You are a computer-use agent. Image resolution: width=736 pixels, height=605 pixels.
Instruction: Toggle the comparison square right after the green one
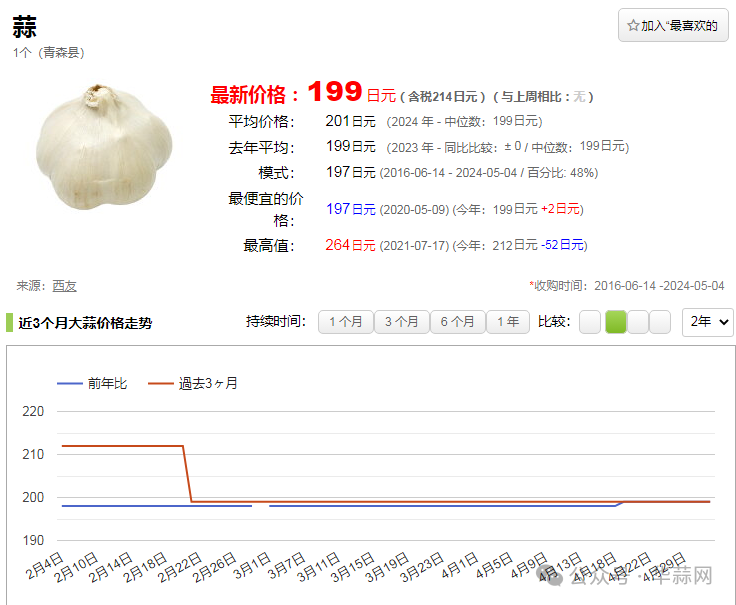[x=638, y=322]
